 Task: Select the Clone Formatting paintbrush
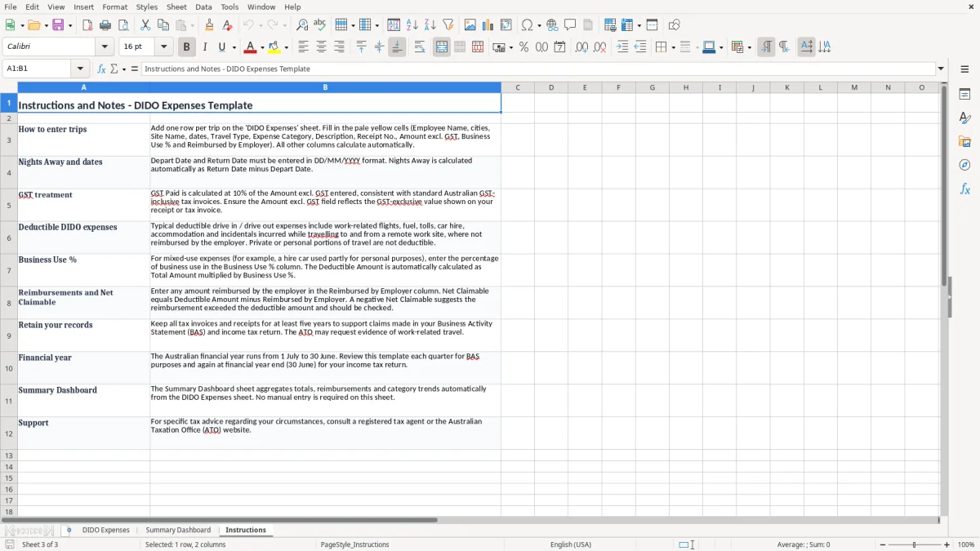[209, 25]
